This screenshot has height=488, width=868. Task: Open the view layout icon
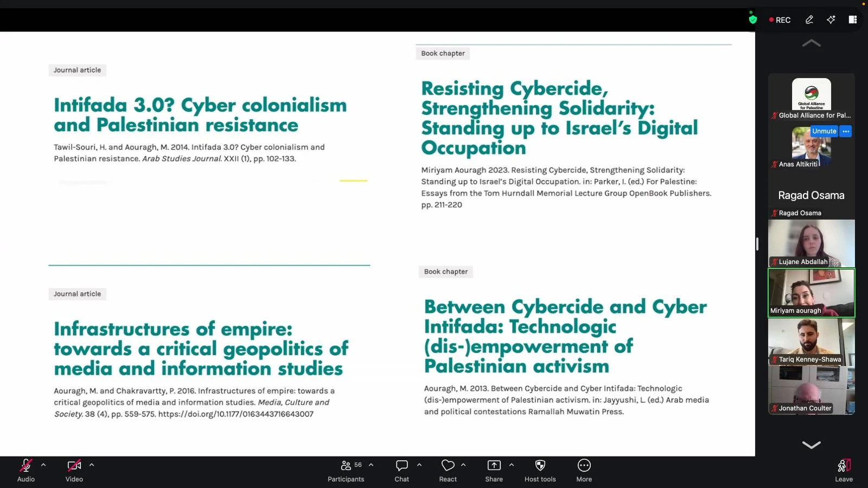point(852,20)
